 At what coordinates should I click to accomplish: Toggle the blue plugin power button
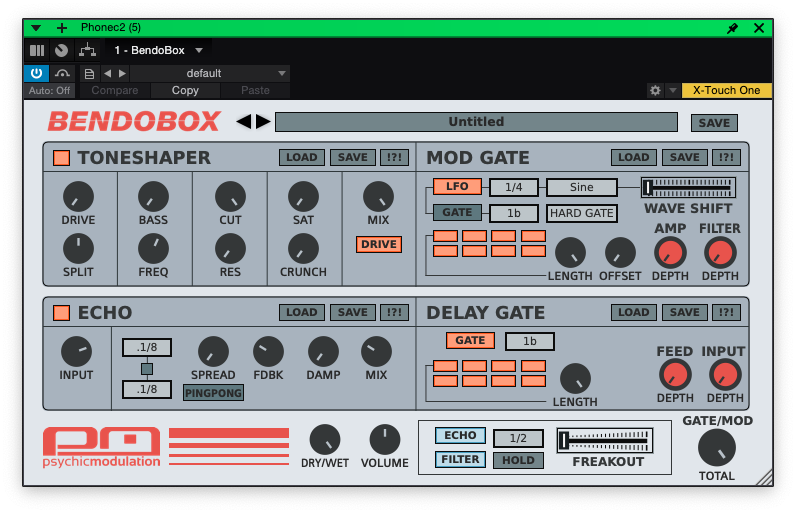(x=37, y=73)
